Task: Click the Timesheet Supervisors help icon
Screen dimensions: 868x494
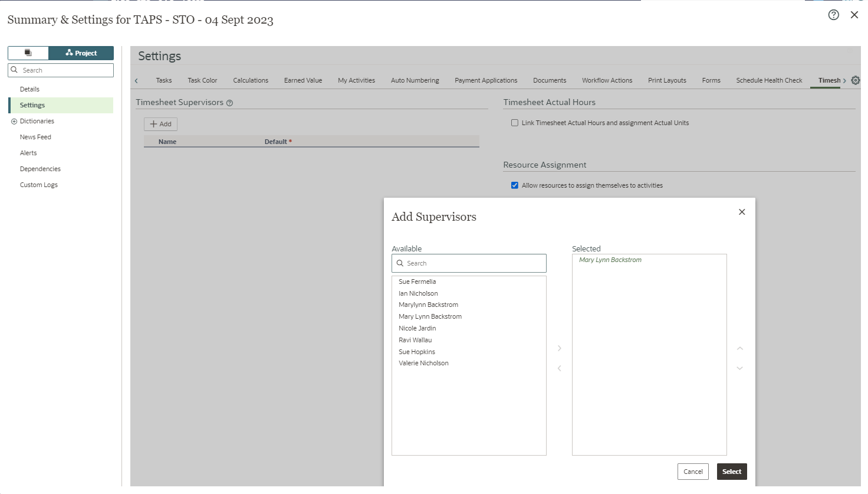Action: pyautogui.click(x=230, y=103)
